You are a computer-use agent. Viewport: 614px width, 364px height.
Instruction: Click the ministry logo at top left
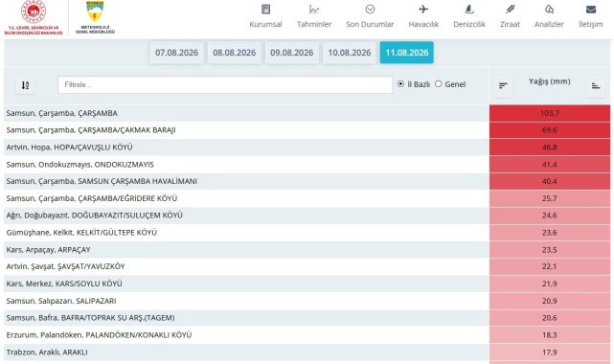34,18
